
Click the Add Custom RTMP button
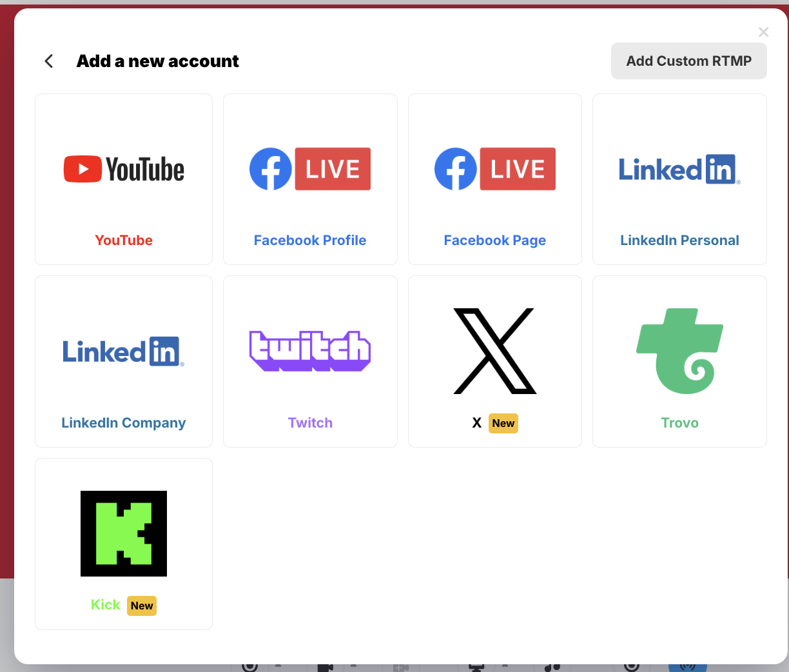click(x=688, y=61)
